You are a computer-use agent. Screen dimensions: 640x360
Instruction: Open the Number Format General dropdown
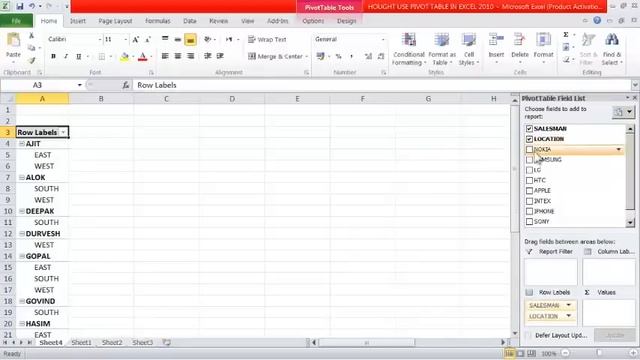383,40
